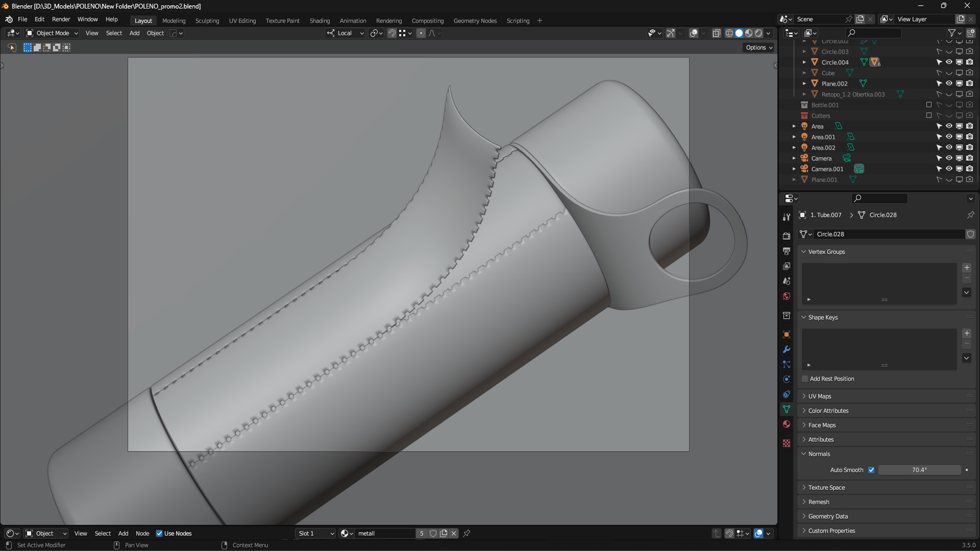Hide Camera.001 with its eye icon
980x551 pixels.
[x=949, y=169]
